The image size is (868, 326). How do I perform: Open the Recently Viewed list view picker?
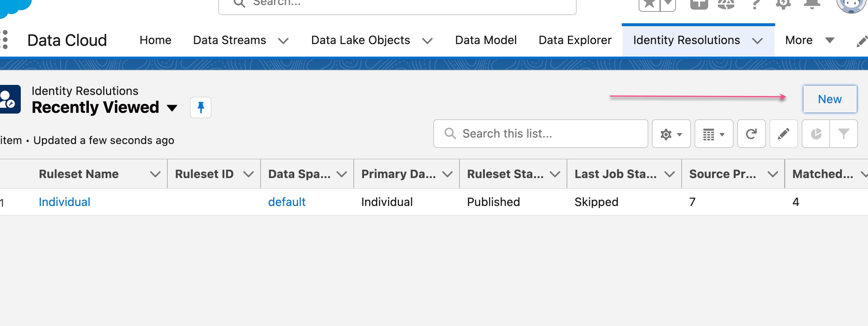(173, 108)
